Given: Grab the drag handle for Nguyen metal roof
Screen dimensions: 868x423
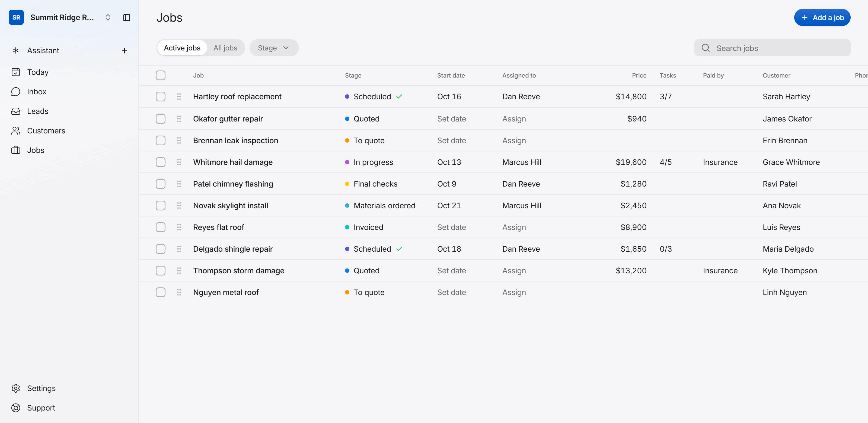Looking at the screenshot, I should point(179,292).
